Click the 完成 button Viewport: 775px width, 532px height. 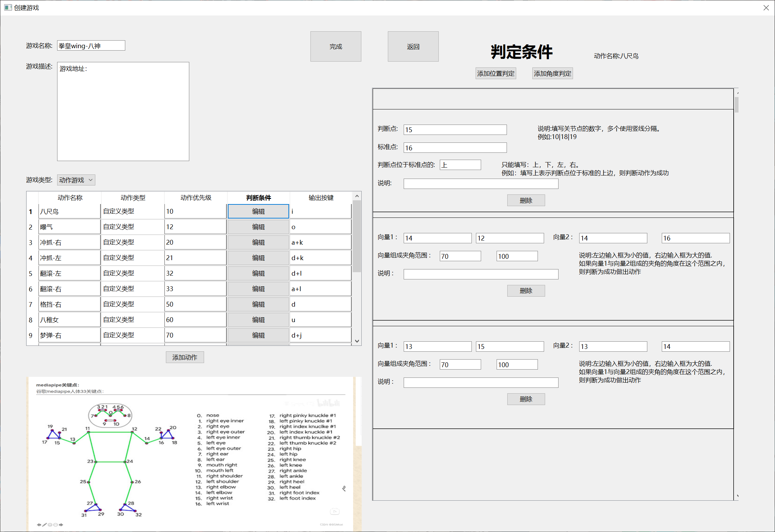(336, 46)
